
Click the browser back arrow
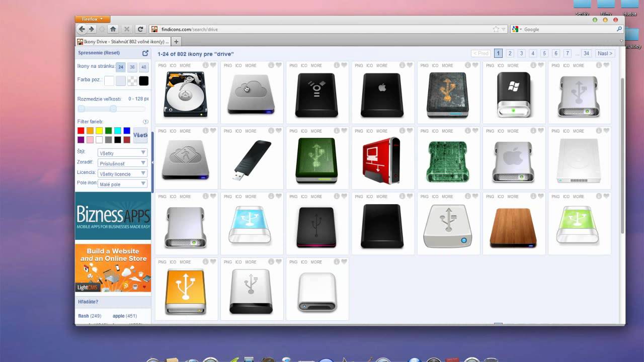(x=82, y=29)
